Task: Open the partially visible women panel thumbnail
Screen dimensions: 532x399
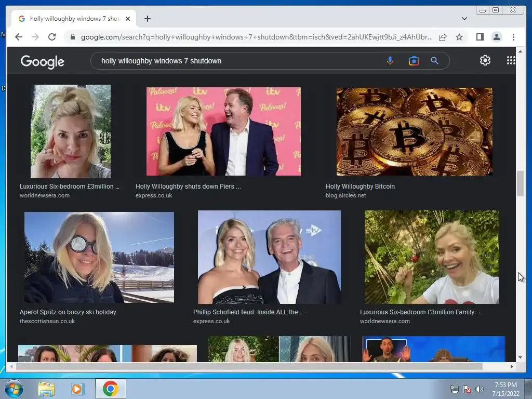Action: [107, 353]
